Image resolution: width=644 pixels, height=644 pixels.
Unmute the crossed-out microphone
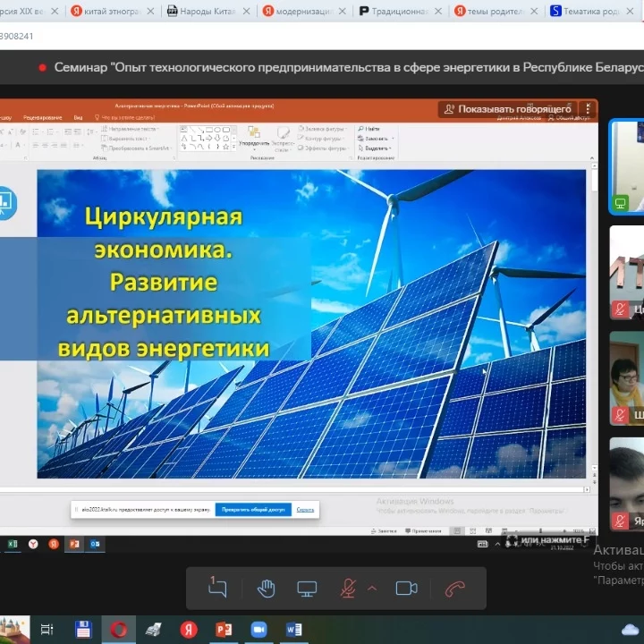348,588
